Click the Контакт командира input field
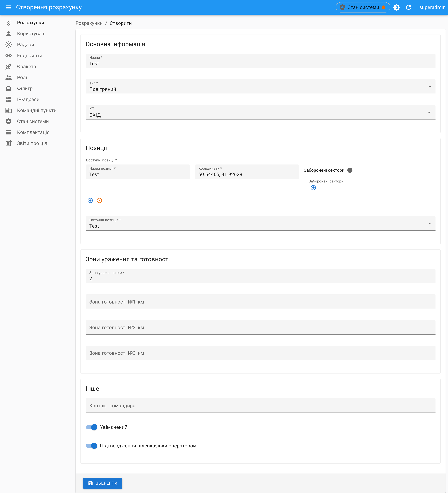 tap(260, 406)
